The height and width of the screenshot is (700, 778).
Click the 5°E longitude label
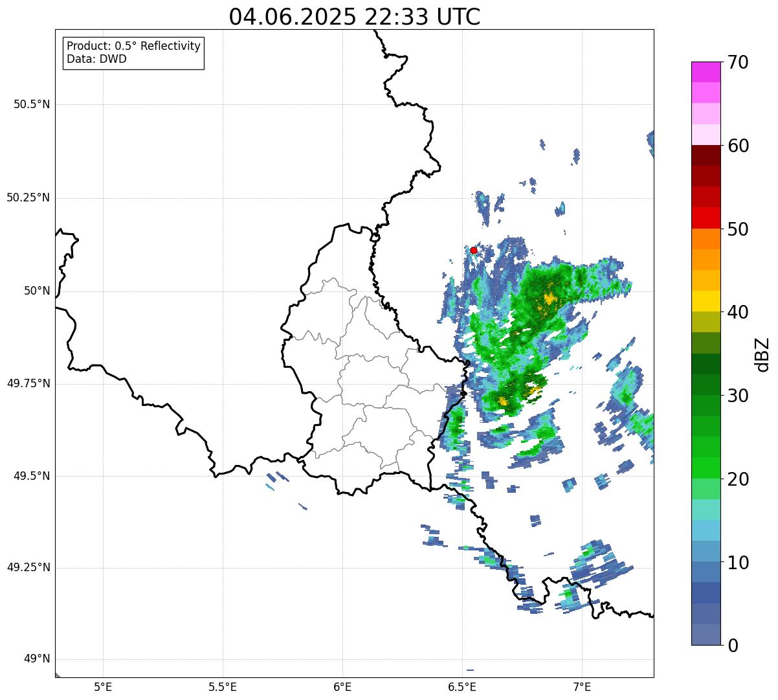(103, 686)
